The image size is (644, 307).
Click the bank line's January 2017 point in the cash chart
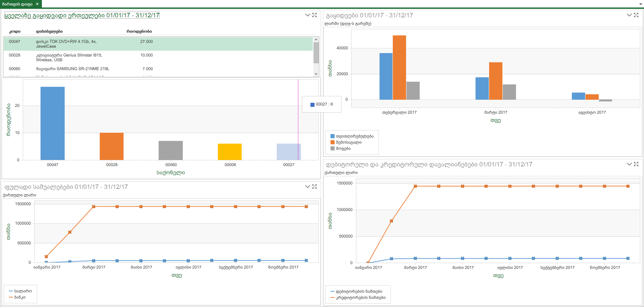pyautogui.click(x=46, y=257)
